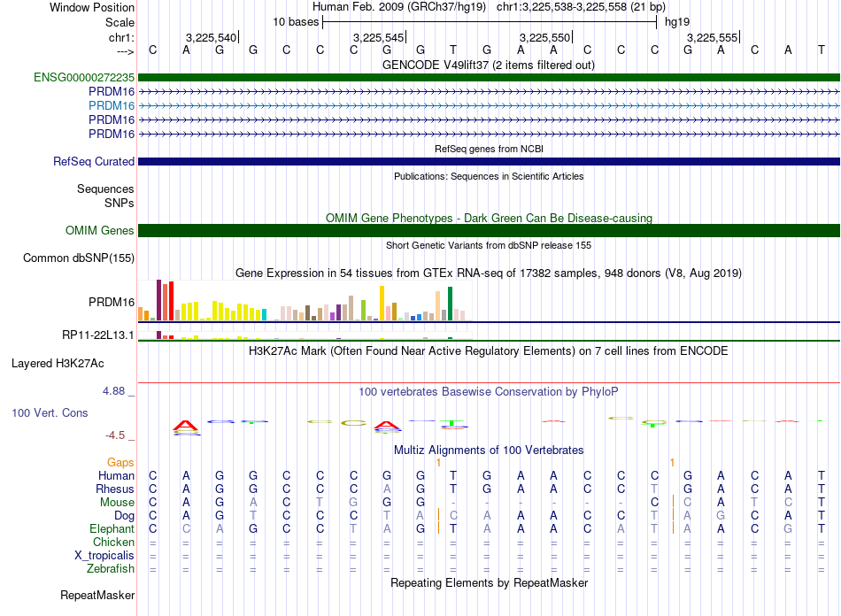The height and width of the screenshot is (616, 841).
Task: Click the RepeatMasker track label
Action: tap(97, 595)
